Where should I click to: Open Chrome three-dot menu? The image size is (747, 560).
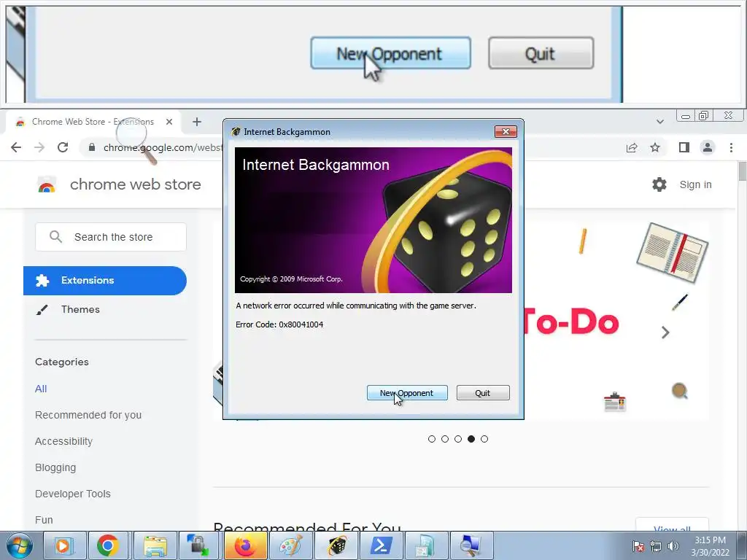click(731, 147)
